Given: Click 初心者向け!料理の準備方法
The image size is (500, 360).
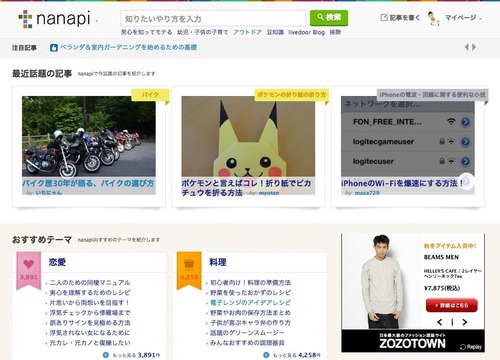Looking at the screenshot, I should pyautogui.click(x=250, y=283).
